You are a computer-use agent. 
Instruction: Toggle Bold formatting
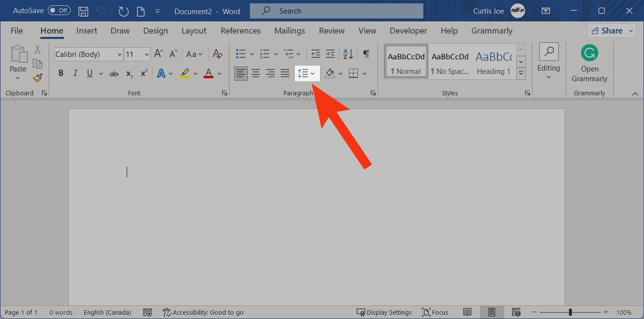tap(61, 73)
